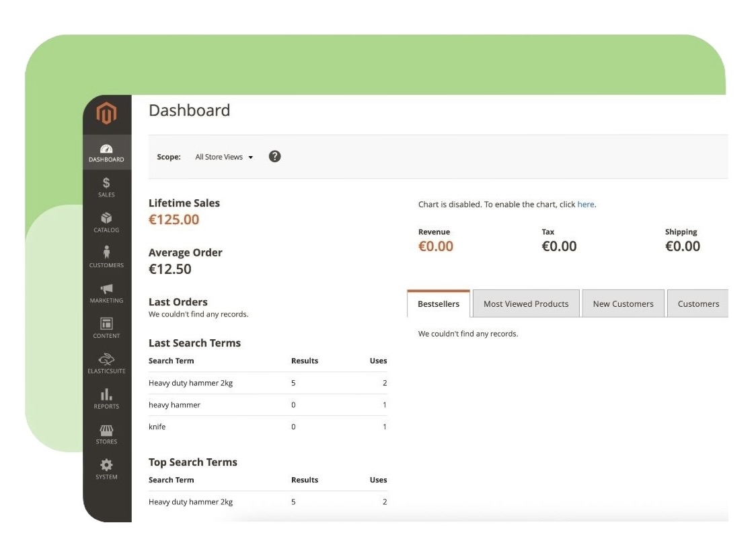The width and height of the screenshot is (756, 535).
Task: Expand the All Store Views scope dropdown
Action: click(224, 157)
